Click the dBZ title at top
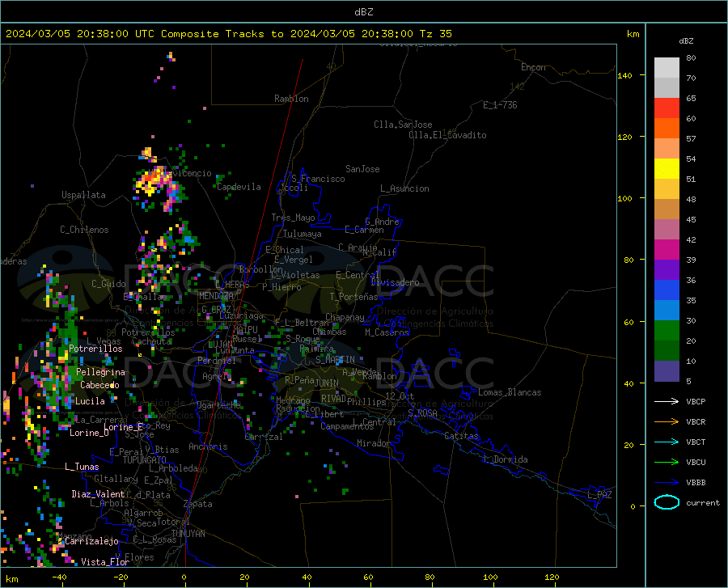Screen dimensions: 728x588 coord(363,12)
